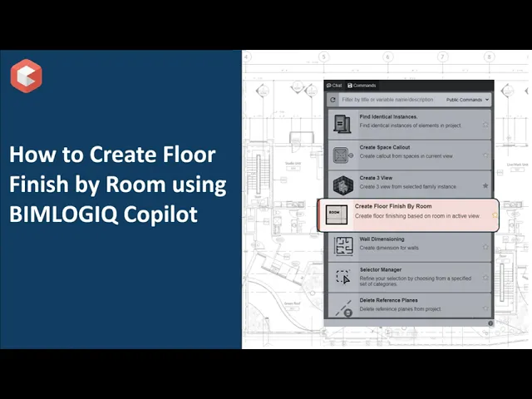Click description 'Delete reference planes from project'
Screen dimensions: 532x399
coord(401,309)
